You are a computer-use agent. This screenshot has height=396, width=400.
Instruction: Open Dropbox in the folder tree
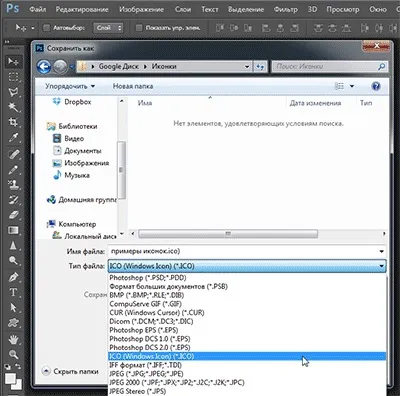(x=72, y=102)
